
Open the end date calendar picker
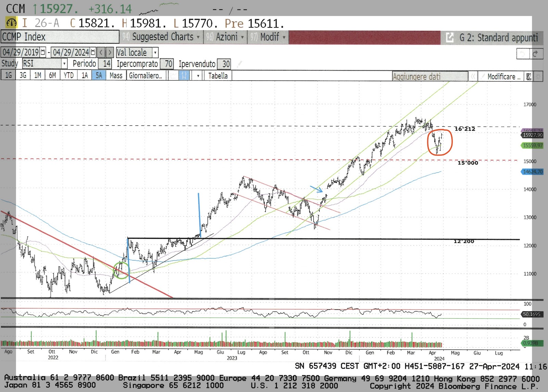[93, 52]
